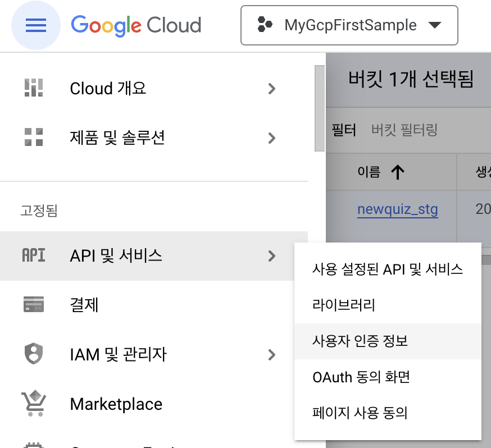Click the 제품 및 솔루션 grid icon
Image resolution: width=491 pixels, height=448 pixels.
click(x=34, y=137)
